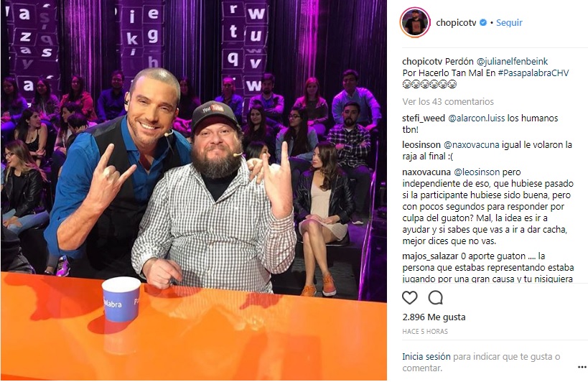Open stefi_weed commenter profile
The height and width of the screenshot is (382, 588).
(424, 118)
